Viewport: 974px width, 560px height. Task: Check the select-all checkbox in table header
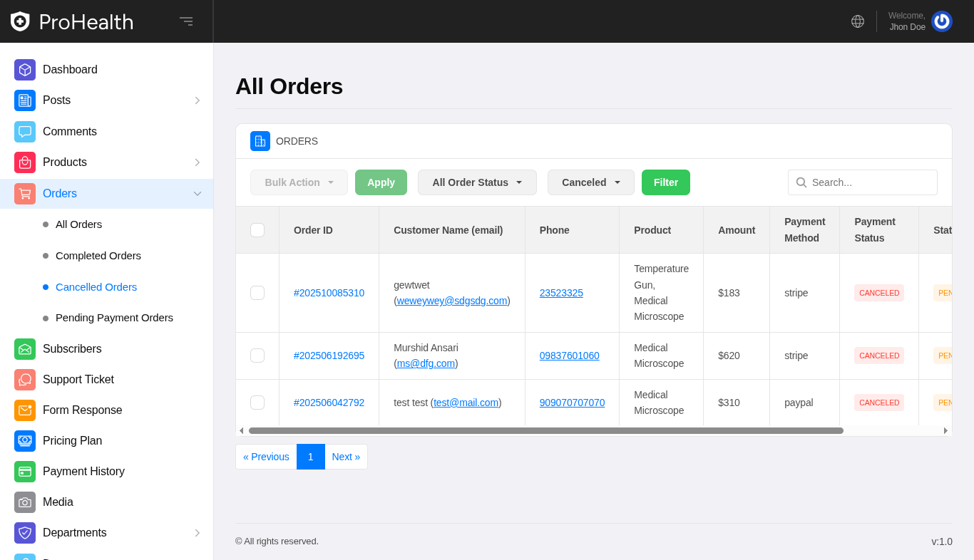[x=257, y=230]
